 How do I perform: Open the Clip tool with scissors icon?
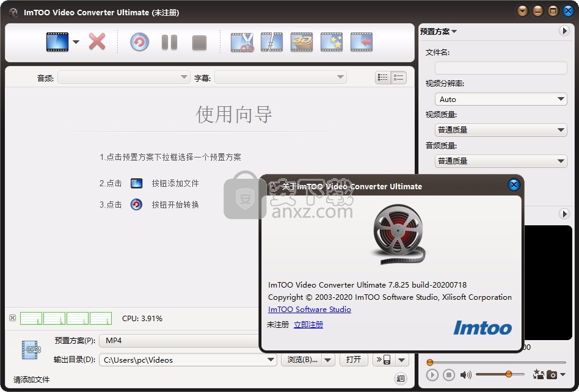click(242, 42)
